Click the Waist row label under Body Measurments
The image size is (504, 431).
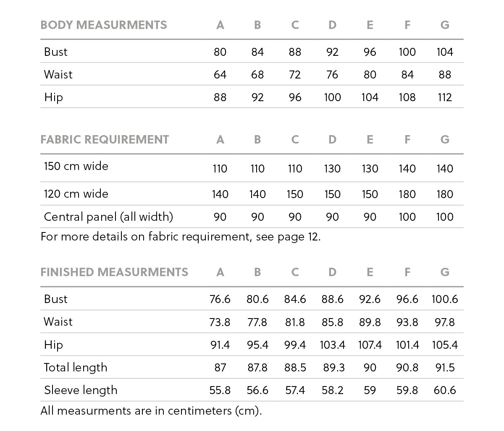point(58,75)
